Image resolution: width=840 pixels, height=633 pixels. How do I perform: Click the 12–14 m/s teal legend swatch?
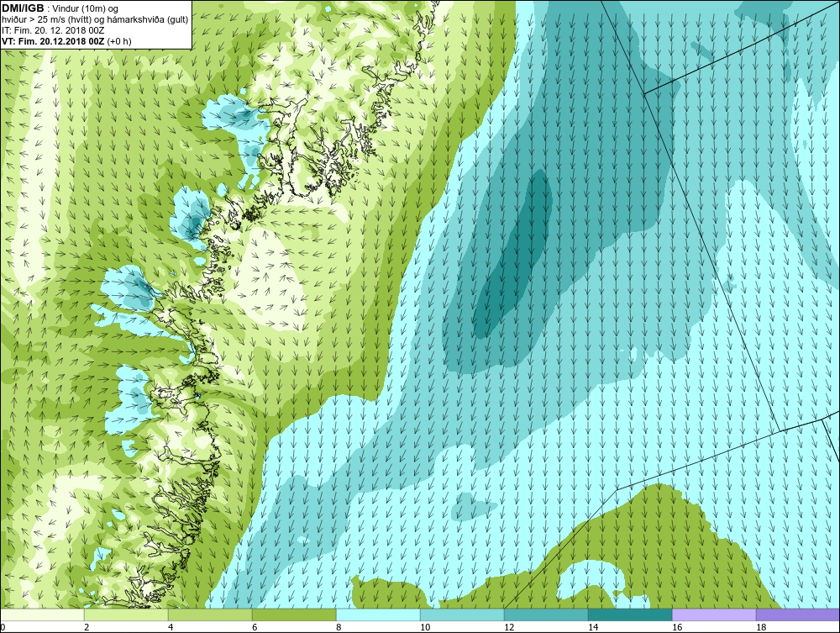pos(546,615)
